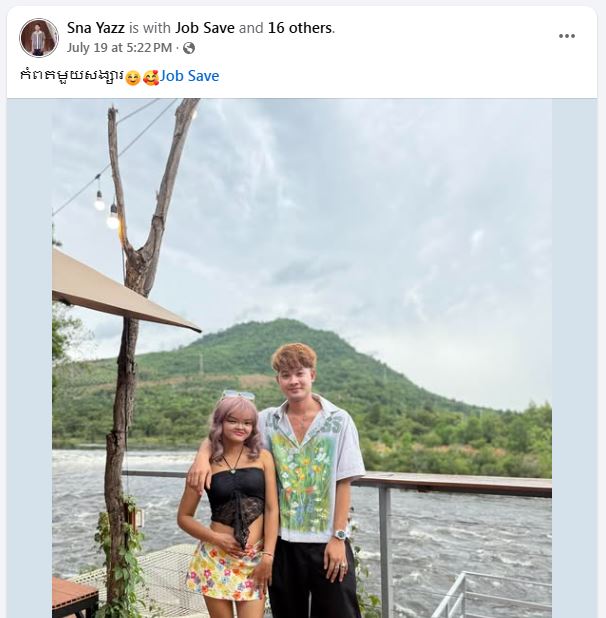The image size is (606, 618).
Task: Click the globe Public audience icon
Action: coord(189,48)
